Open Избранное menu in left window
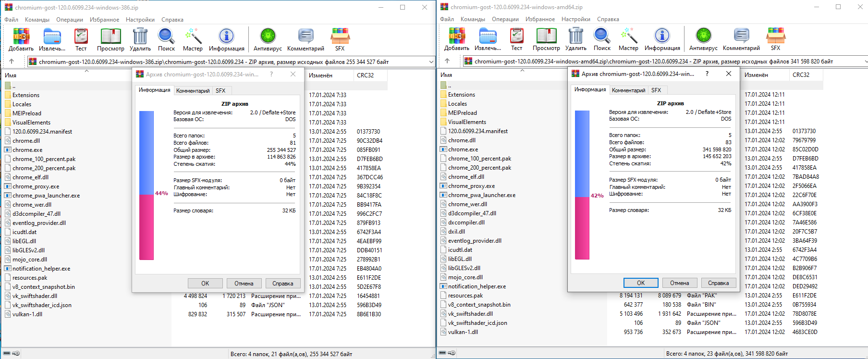The image size is (868, 359). coord(104,20)
